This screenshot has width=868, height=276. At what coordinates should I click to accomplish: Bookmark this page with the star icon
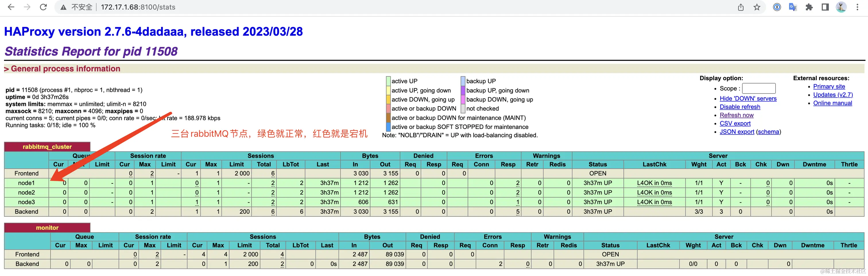click(x=757, y=7)
